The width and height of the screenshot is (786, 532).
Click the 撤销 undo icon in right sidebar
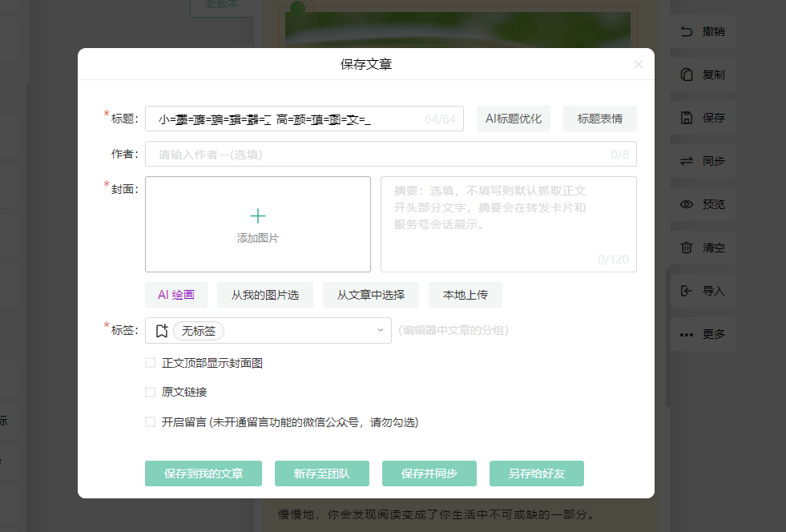tap(686, 31)
